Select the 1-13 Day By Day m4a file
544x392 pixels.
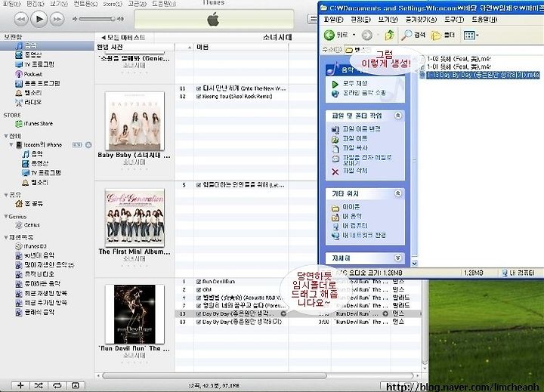click(x=480, y=75)
